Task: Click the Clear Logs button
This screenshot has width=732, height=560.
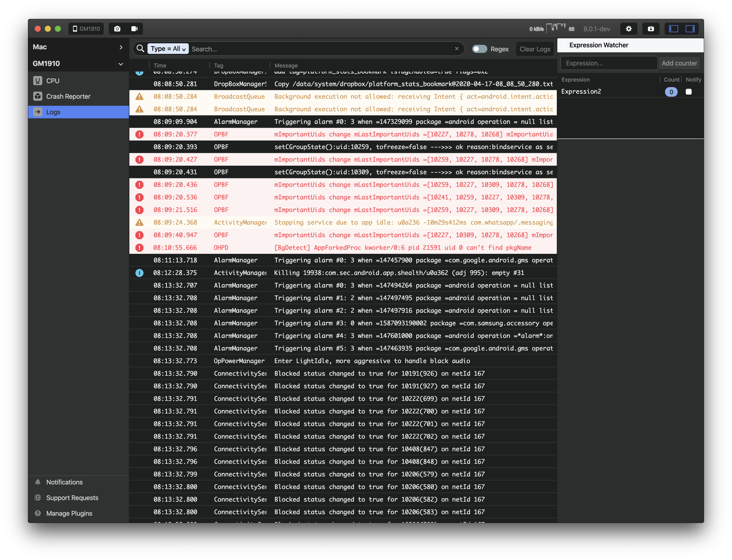Action: [535, 49]
